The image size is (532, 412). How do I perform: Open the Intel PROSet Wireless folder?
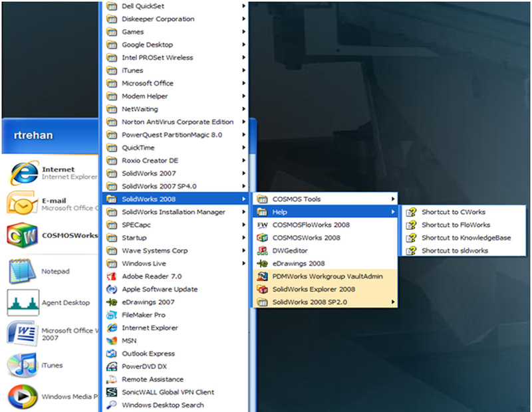pos(176,58)
